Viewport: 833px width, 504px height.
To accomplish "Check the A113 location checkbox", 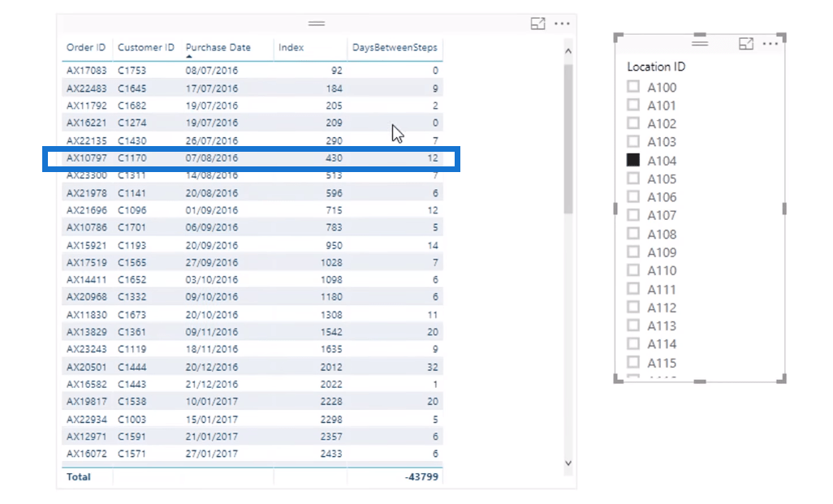I will click(632, 325).
